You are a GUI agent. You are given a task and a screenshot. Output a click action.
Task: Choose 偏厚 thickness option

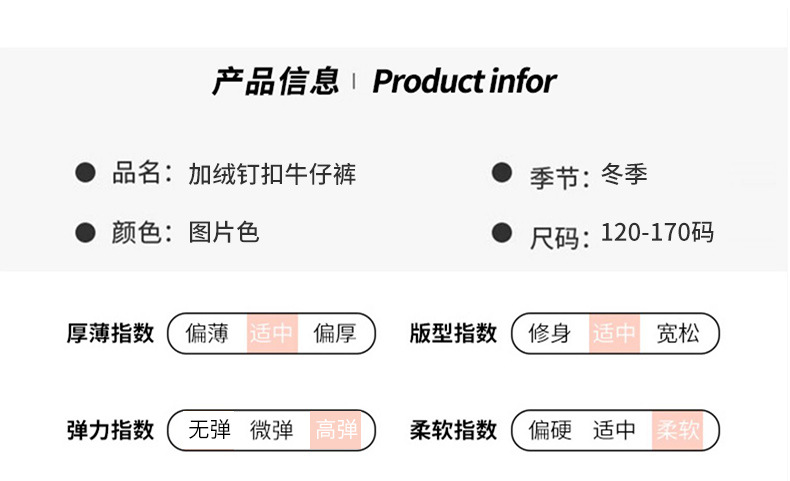pos(335,333)
